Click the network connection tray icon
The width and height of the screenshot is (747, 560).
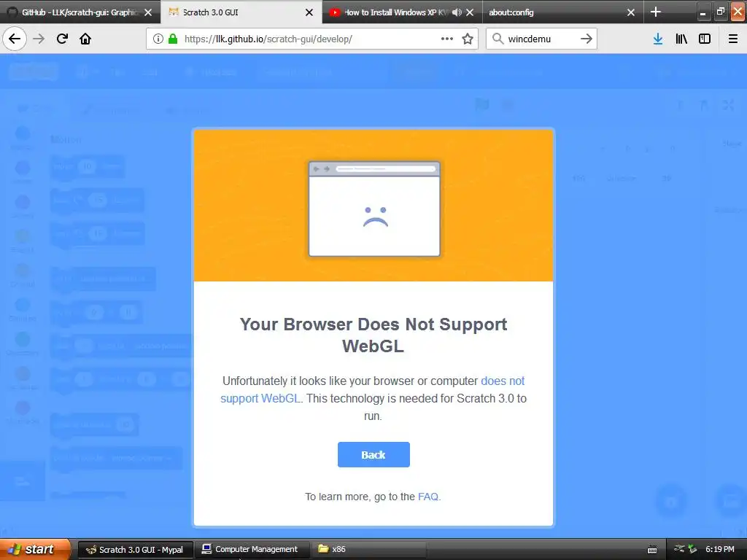[679, 549]
